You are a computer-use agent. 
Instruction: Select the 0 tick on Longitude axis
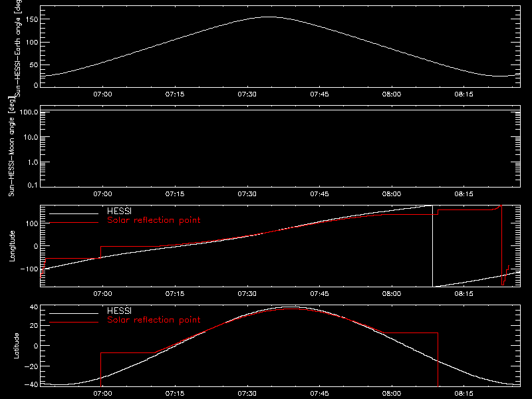coord(36,246)
